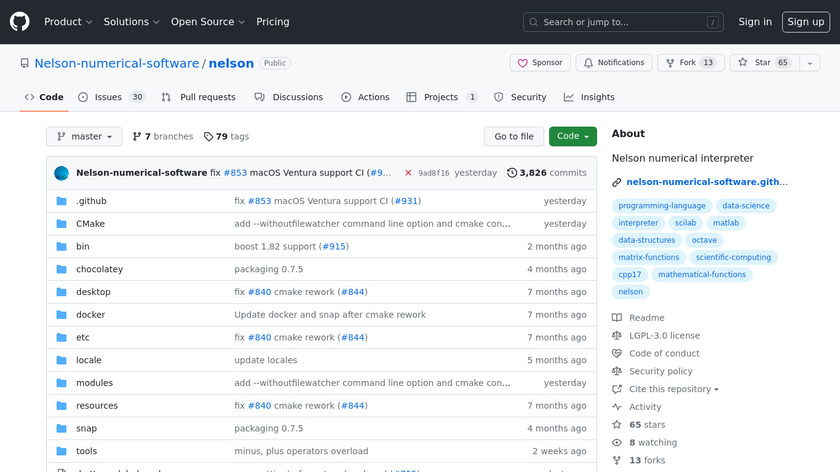This screenshot has height=472, width=840.
Task: Expand the master branch dropdown
Action: 84,137
